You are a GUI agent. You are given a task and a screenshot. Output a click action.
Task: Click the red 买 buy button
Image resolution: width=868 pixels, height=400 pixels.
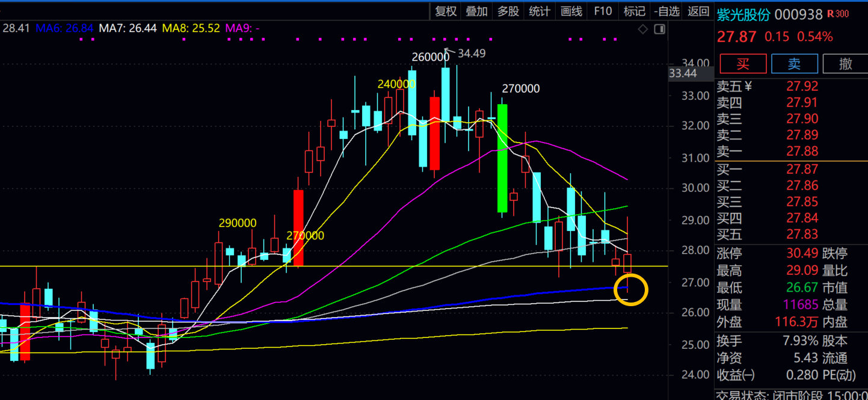click(743, 63)
